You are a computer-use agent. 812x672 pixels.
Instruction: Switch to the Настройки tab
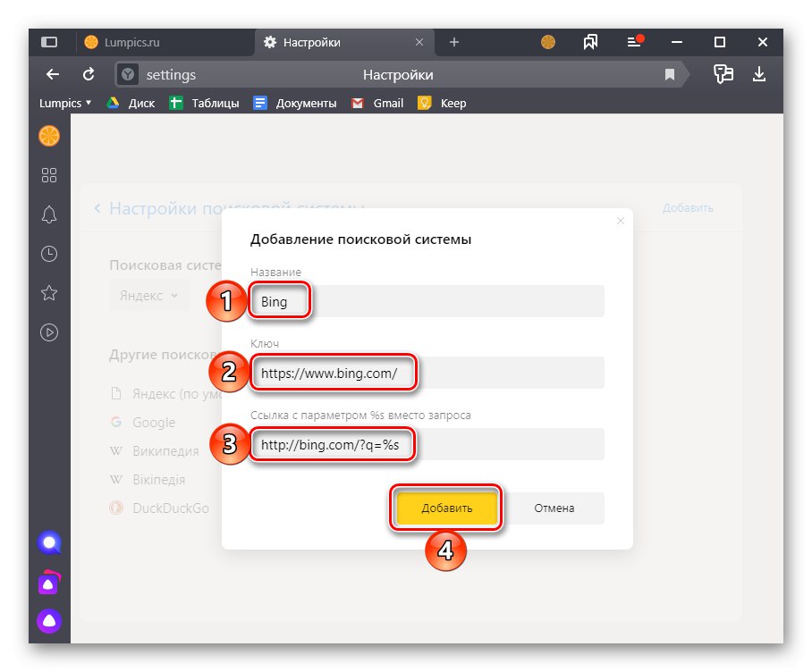coord(344,42)
